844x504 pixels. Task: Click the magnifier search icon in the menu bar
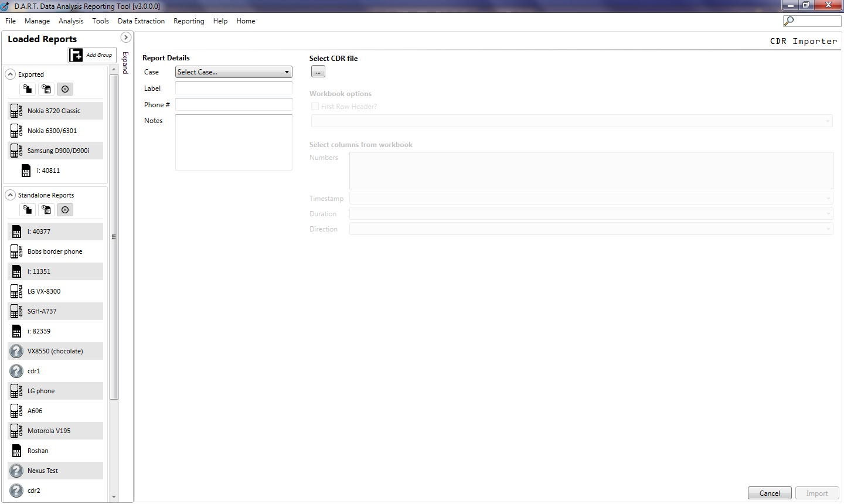pos(789,21)
